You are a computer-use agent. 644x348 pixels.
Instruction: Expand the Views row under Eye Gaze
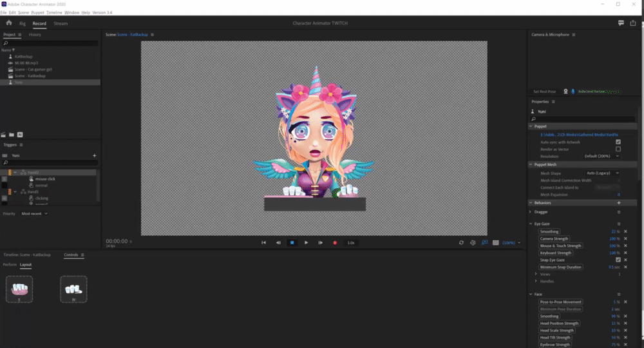(x=536, y=274)
